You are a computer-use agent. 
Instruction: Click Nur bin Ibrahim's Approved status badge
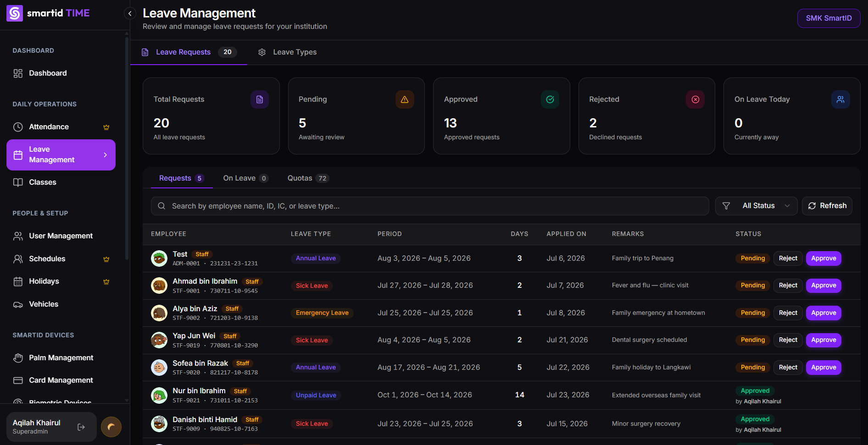755,391
